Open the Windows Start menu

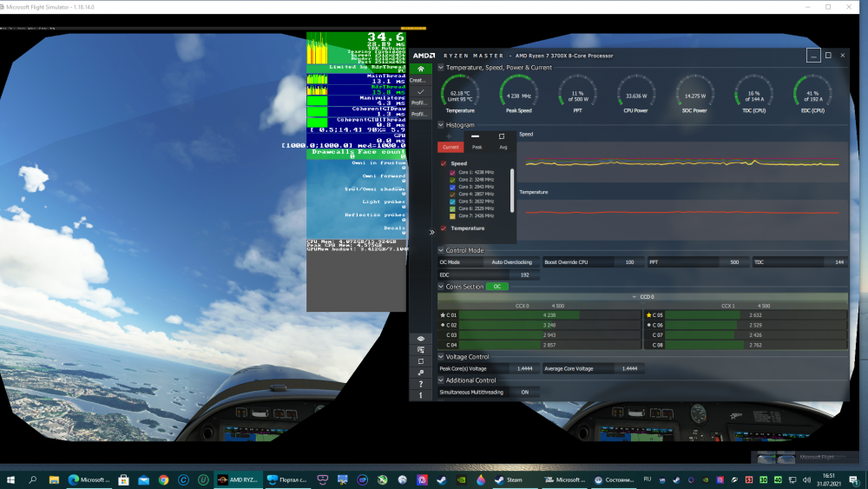tap(10, 480)
